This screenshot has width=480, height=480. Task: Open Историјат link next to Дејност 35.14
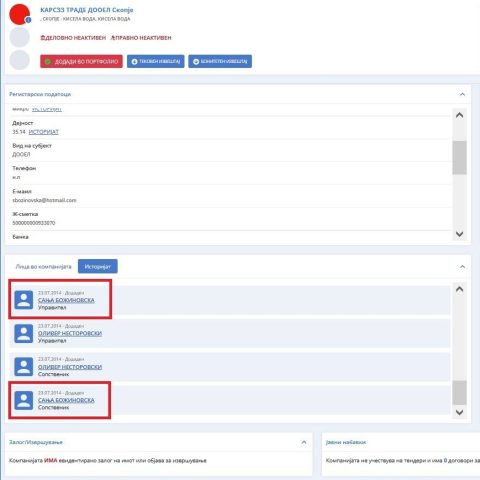(x=44, y=132)
